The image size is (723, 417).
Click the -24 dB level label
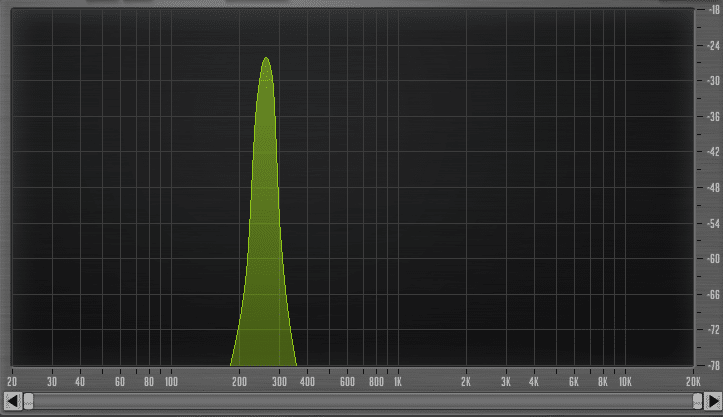coord(713,45)
